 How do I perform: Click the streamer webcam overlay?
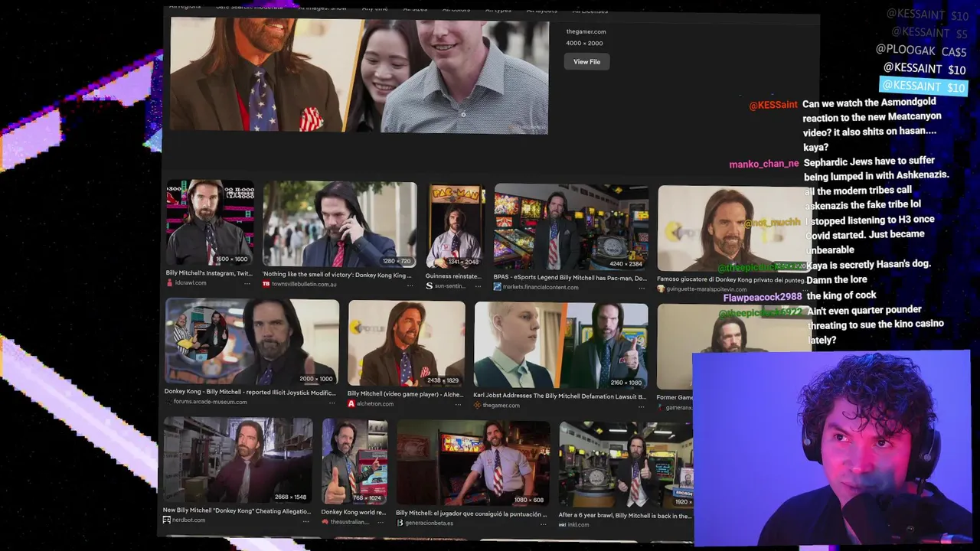tap(831, 448)
